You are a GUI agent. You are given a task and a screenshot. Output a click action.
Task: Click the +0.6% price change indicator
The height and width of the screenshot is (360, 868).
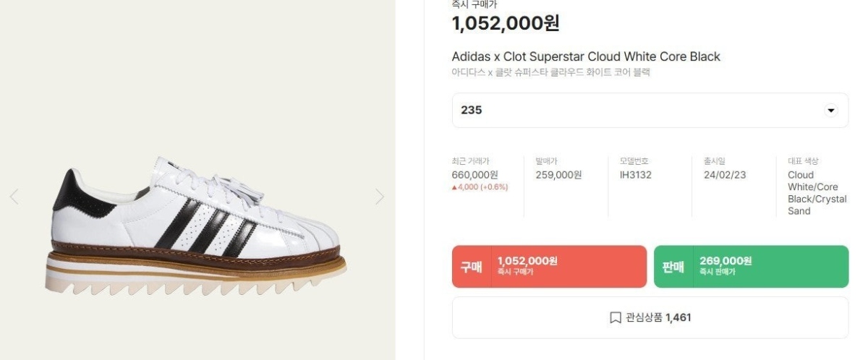click(494, 187)
